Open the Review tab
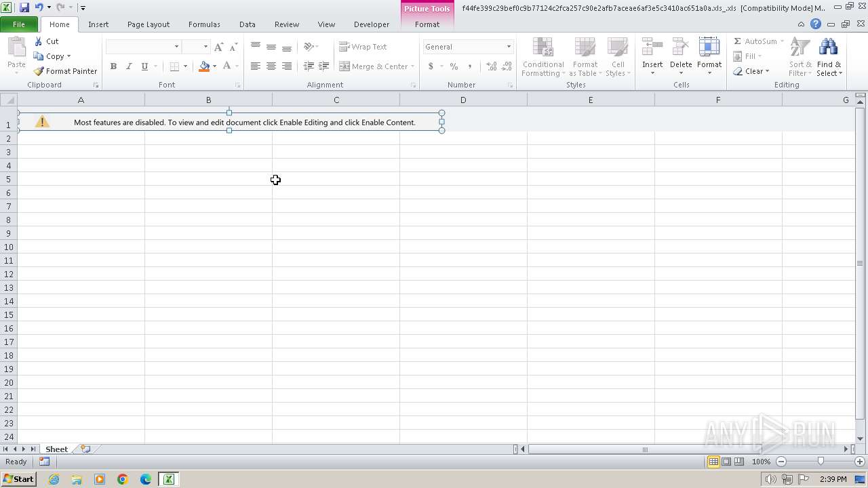 [x=287, y=24]
